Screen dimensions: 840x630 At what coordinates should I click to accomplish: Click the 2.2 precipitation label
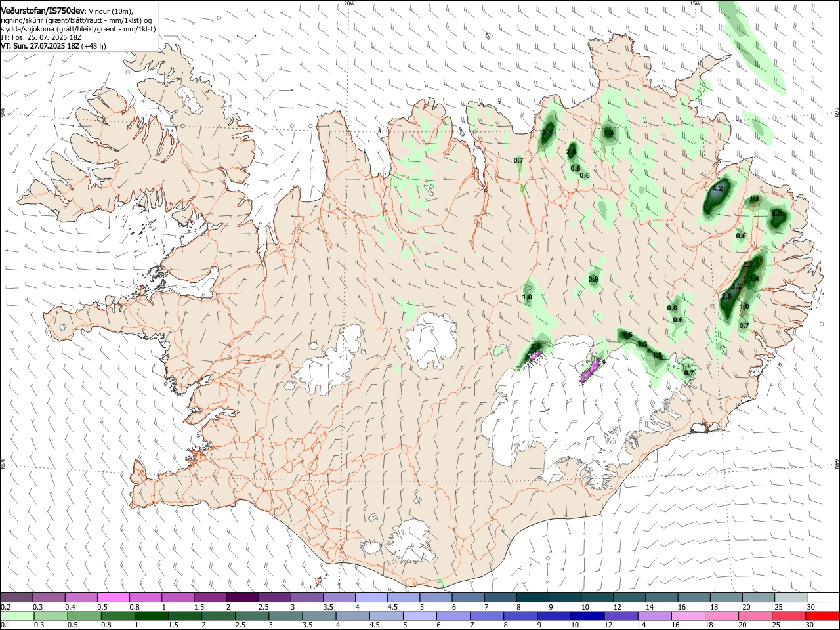pos(748,265)
